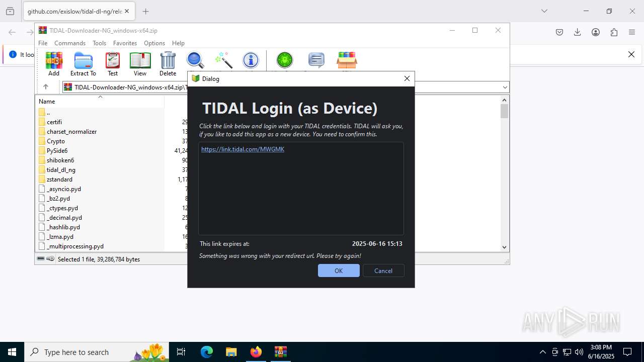Click the taskbar search box
The width and height of the screenshot is (644, 362).
coord(97,352)
